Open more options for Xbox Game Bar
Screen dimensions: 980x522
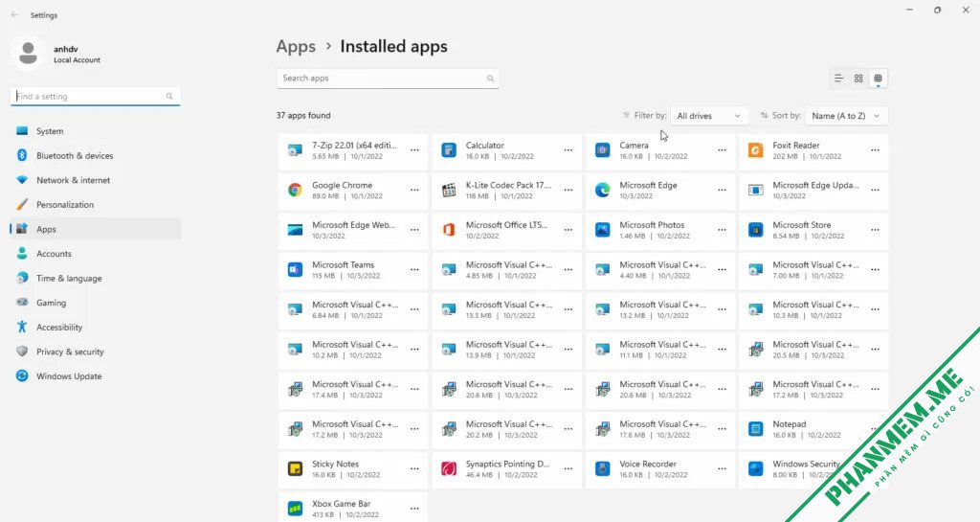(x=414, y=509)
